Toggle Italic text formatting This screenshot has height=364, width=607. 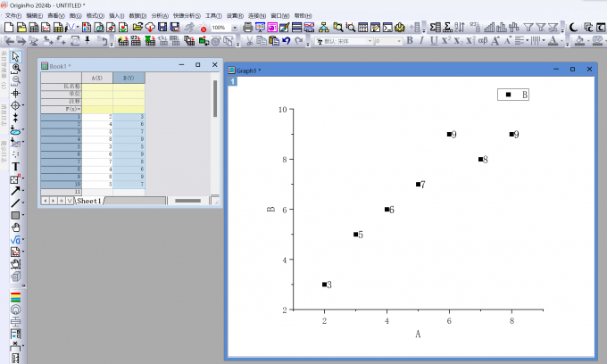tap(421, 41)
